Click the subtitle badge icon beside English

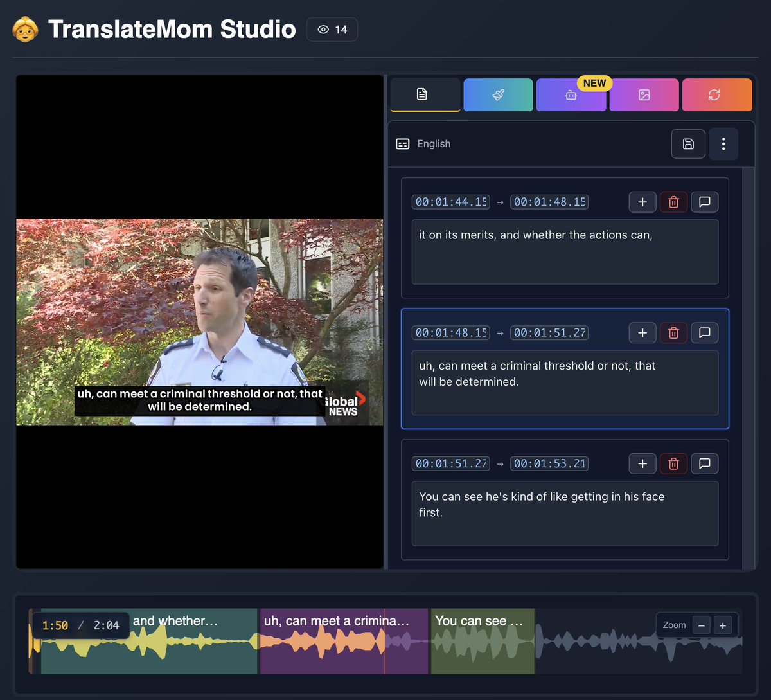click(402, 144)
